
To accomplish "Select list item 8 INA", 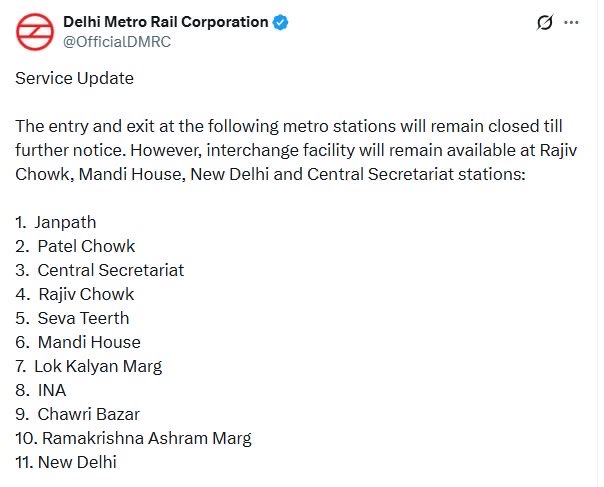I will [41, 390].
